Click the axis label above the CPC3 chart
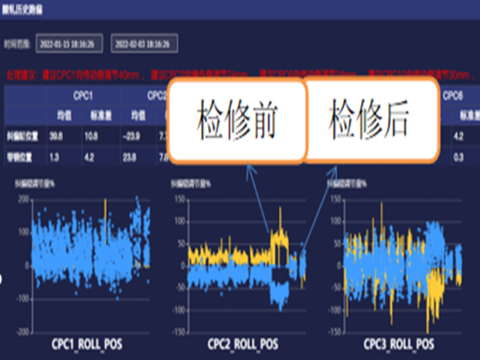Viewport: 480px width, 360px height. (347, 184)
